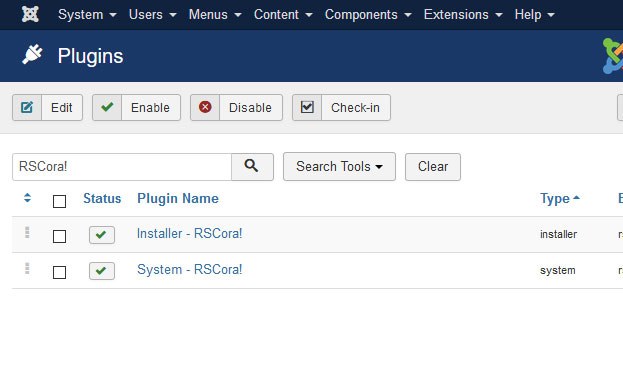Click the Check-in toolbar button
Screen dimensions: 623x379
[x=341, y=107]
